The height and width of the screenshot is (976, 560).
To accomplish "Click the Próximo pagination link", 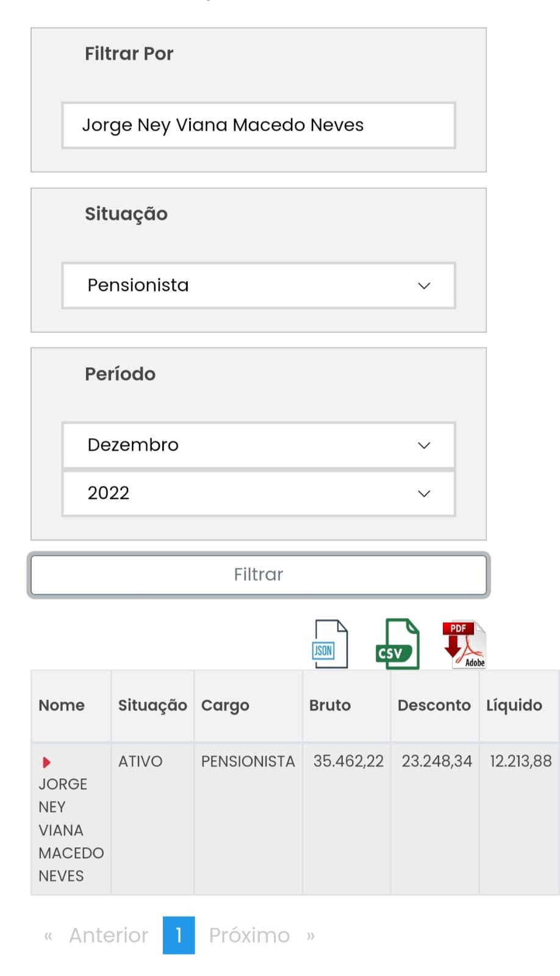I will pyautogui.click(x=249, y=935).
